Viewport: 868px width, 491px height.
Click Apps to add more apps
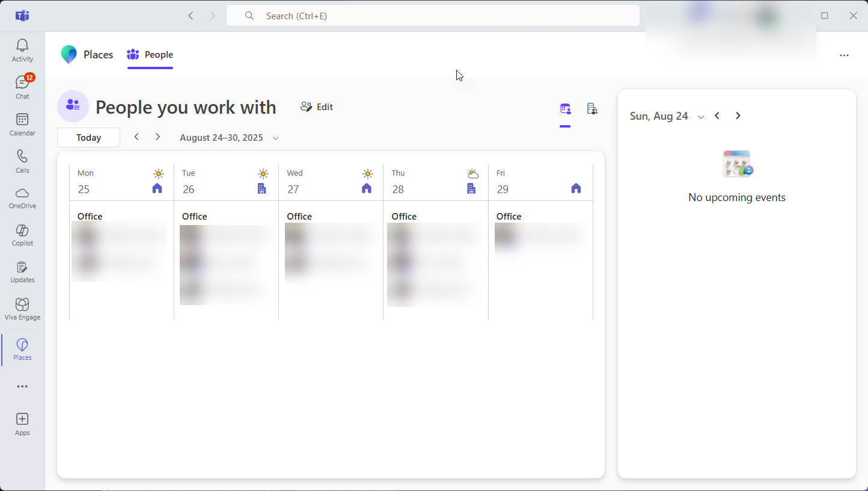pyautogui.click(x=22, y=424)
